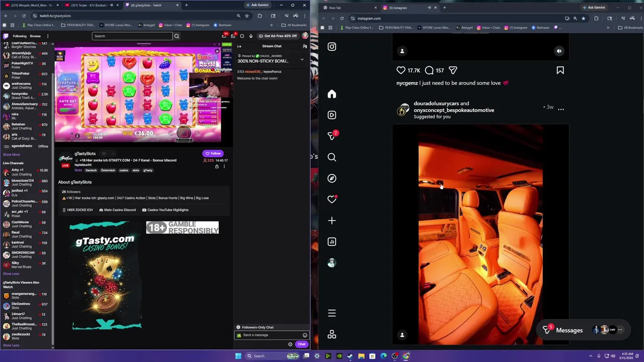
Task: Save nycgemz post with bookmark icon
Action: pyautogui.click(x=560, y=70)
